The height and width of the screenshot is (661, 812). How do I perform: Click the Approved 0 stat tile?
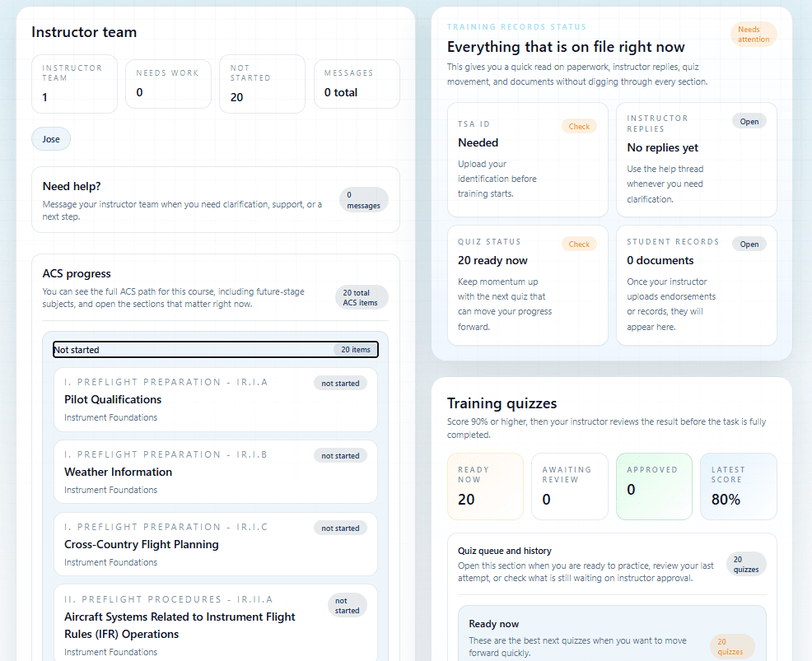click(654, 486)
